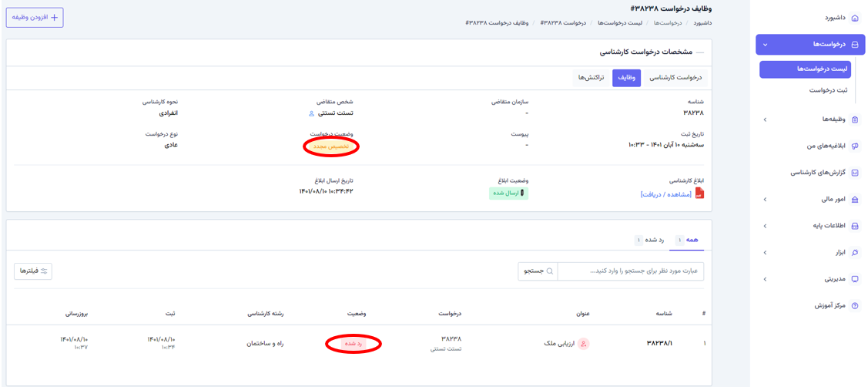Click the رد شده badge in task row
Screen dimensions: 868x387
353,344
